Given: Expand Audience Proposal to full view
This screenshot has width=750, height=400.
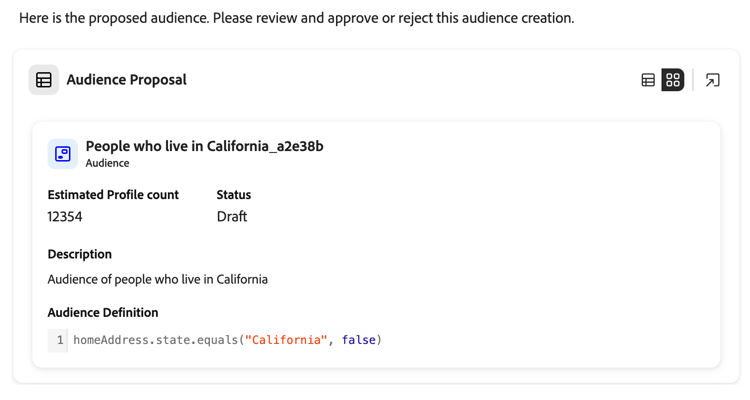Looking at the screenshot, I should (x=712, y=80).
